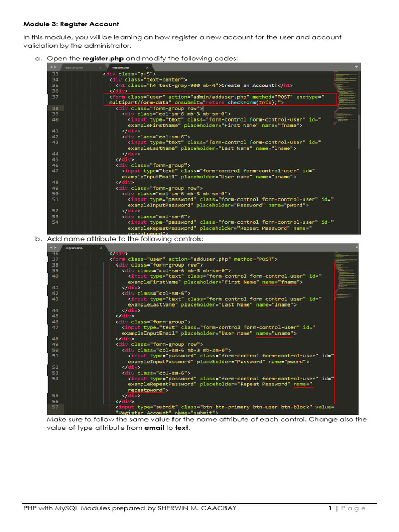The width and height of the screenshot is (399, 532).
Task: Click type="submit" input line in step b
Action: coord(224,410)
